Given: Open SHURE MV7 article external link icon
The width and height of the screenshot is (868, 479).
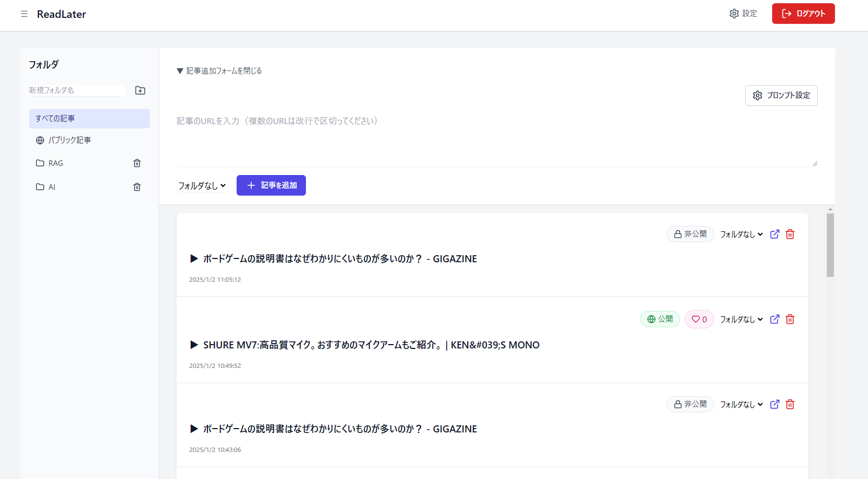Looking at the screenshot, I should (775, 319).
